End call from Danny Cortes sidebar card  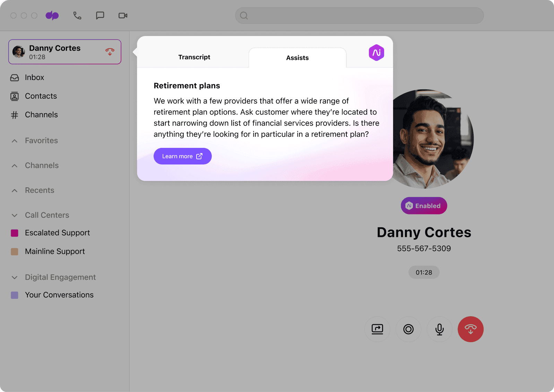point(110,52)
